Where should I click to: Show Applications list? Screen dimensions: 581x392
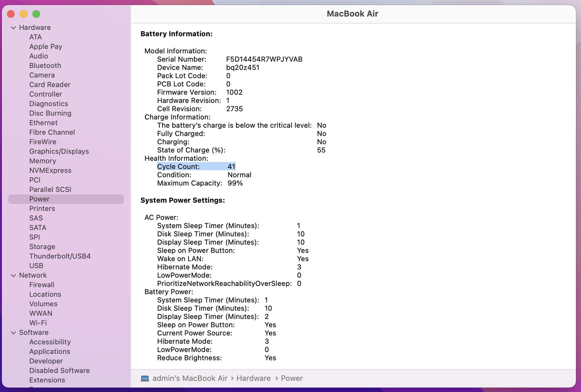tap(49, 351)
